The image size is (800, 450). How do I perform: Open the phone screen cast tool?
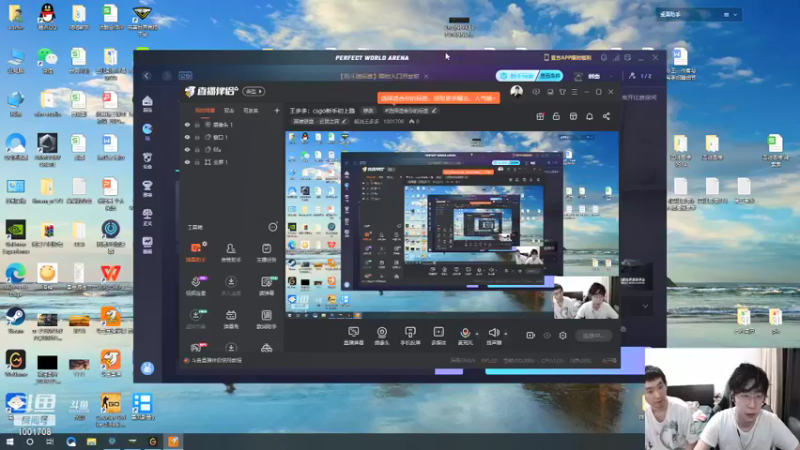(x=410, y=332)
